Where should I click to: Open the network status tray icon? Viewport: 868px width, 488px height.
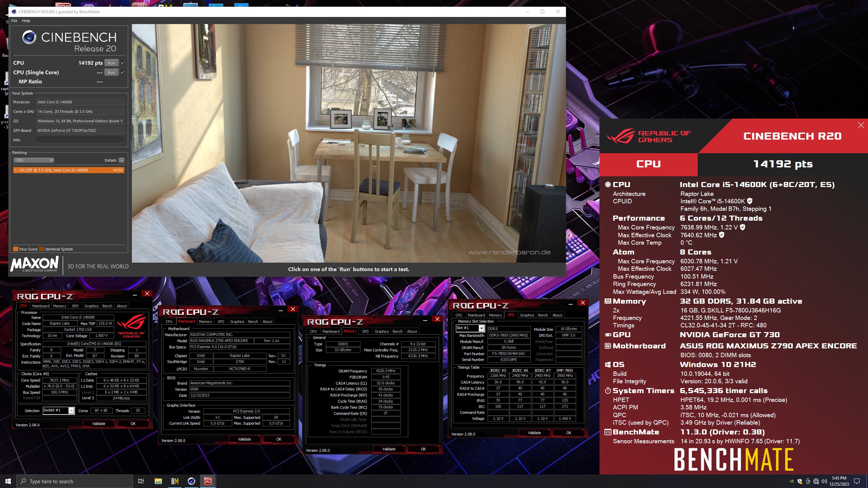coord(816,481)
